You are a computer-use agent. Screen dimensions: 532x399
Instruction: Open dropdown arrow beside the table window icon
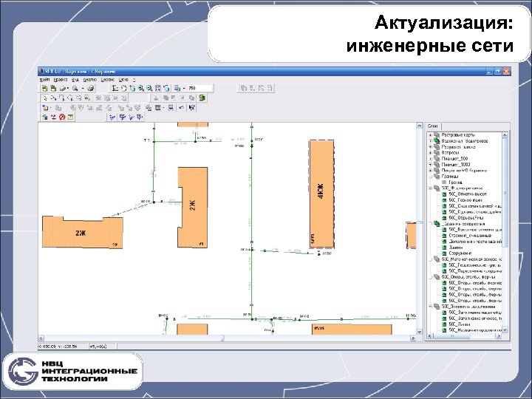point(163,108)
